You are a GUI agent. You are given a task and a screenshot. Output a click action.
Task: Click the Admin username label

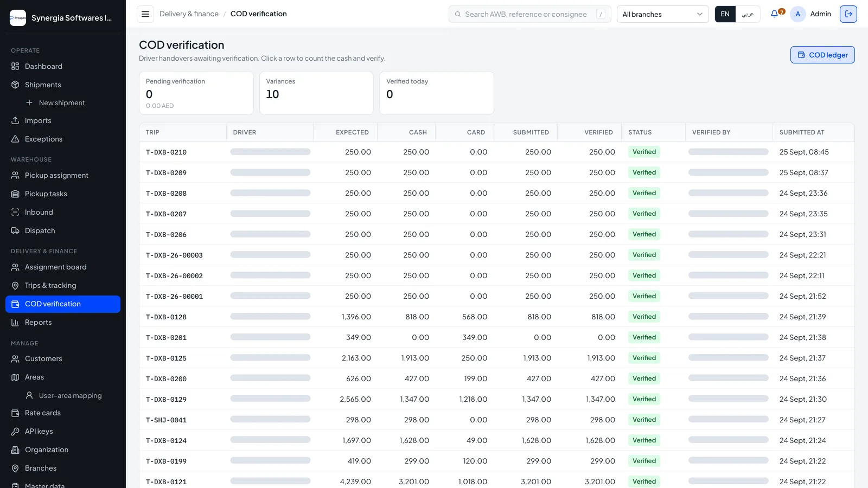820,14
